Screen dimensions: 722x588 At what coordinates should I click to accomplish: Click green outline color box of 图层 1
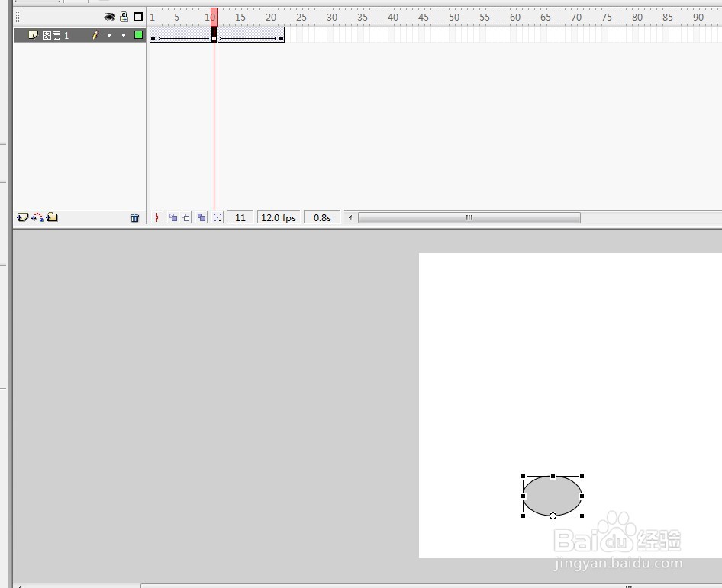(138, 34)
